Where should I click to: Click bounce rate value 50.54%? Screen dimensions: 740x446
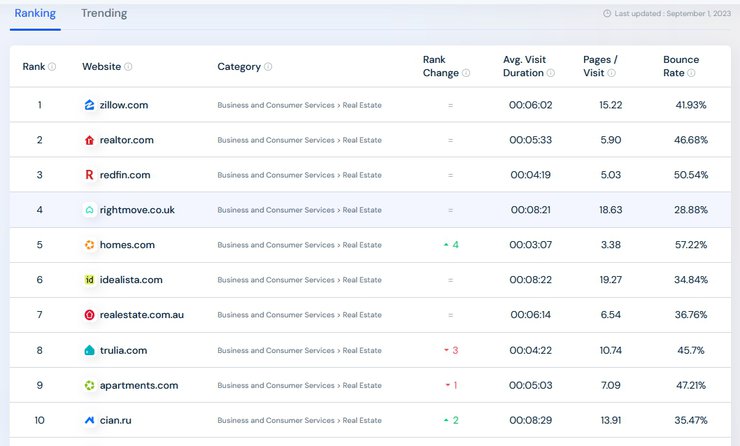(x=691, y=175)
